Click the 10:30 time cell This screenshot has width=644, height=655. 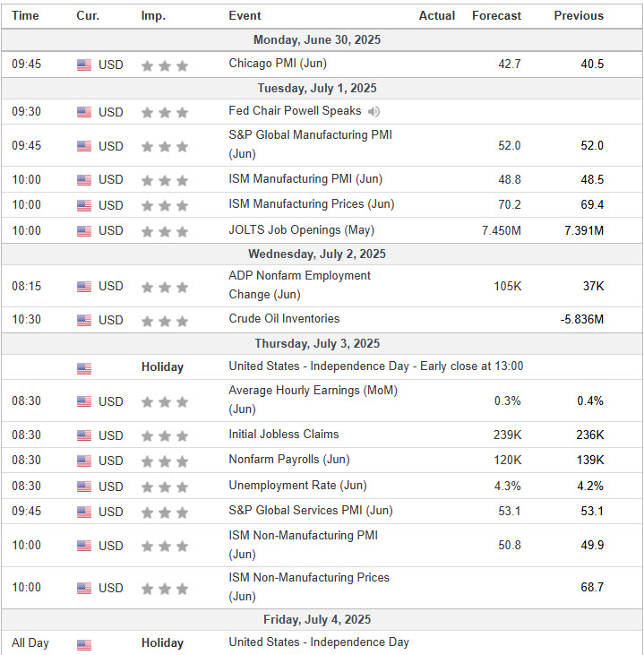tap(26, 320)
